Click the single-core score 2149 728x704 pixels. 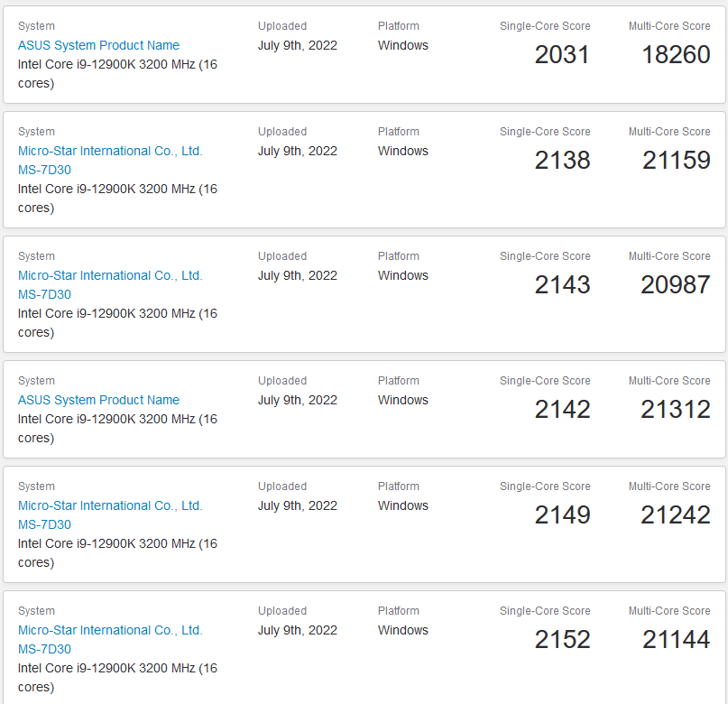[x=562, y=515]
